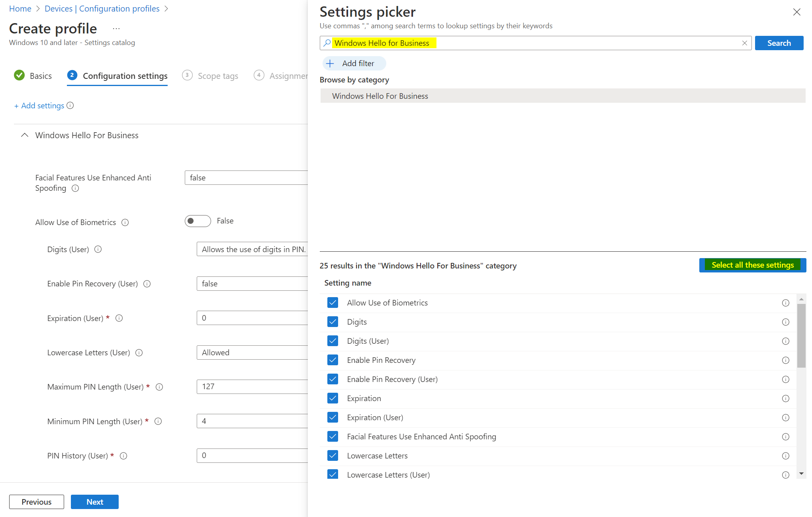
Task: Click the Add filter plus icon
Action: (x=331, y=63)
